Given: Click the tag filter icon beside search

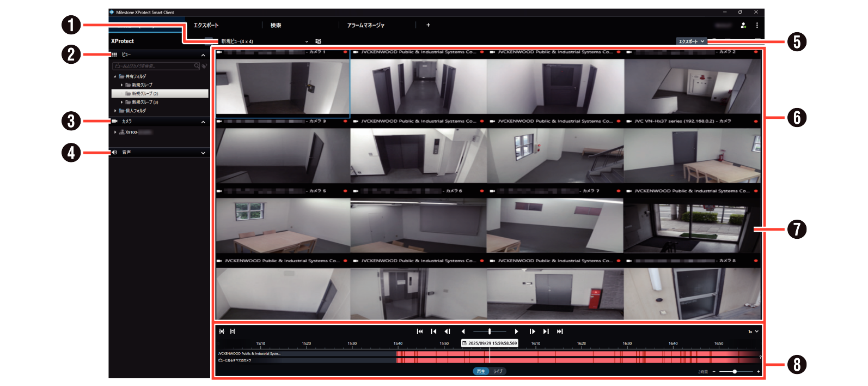Looking at the screenshot, I should (204, 66).
